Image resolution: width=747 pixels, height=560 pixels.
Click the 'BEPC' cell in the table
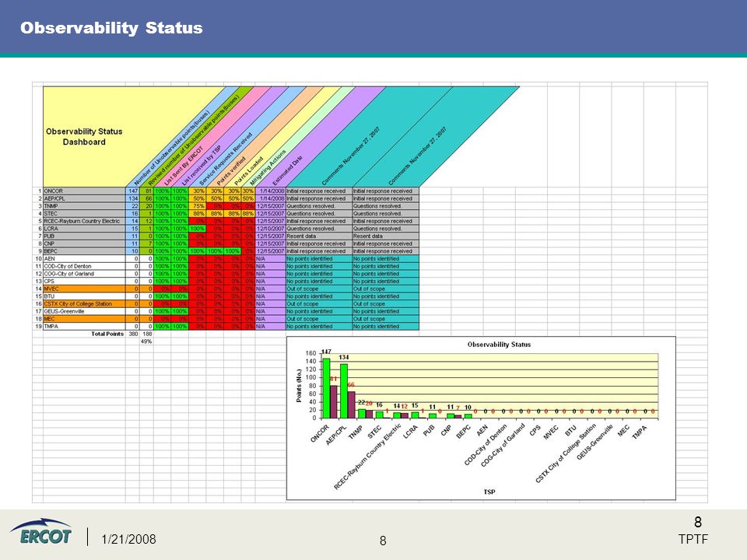[84, 251]
